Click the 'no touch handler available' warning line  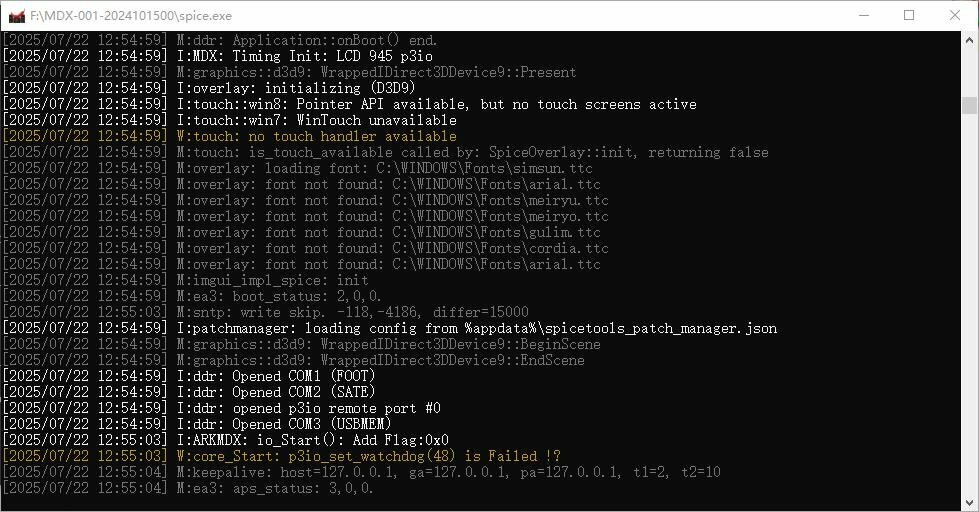[x=230, y=136]
